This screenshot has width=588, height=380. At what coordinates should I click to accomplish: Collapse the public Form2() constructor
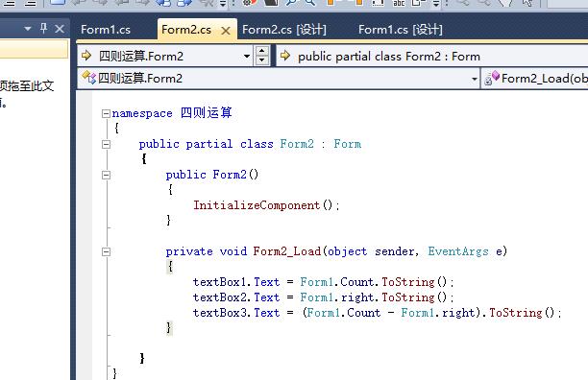coord(106,175)
